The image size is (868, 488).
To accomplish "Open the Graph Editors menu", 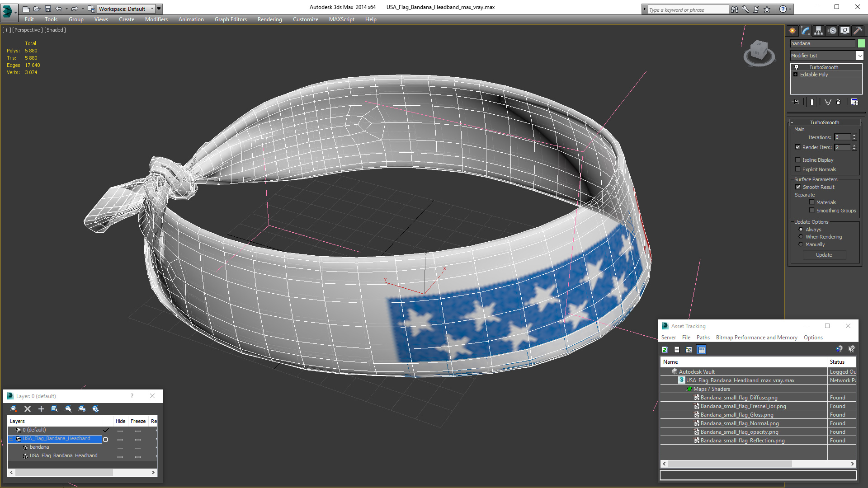I will tap(231, 19).
